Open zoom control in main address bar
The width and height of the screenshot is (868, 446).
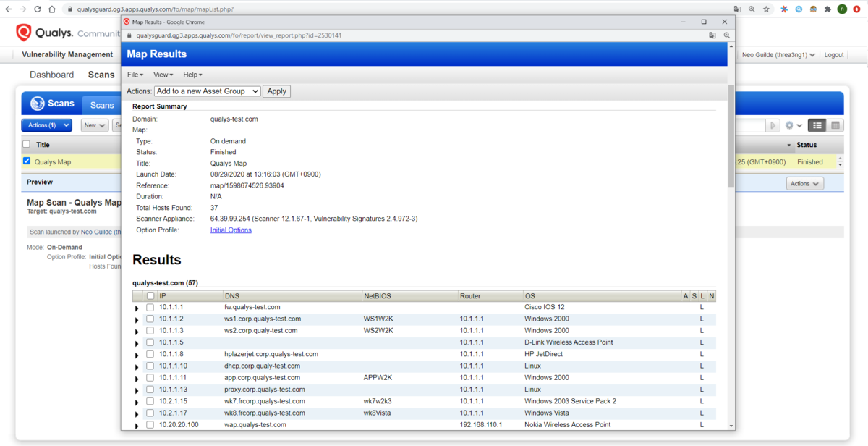pos(752,9)
